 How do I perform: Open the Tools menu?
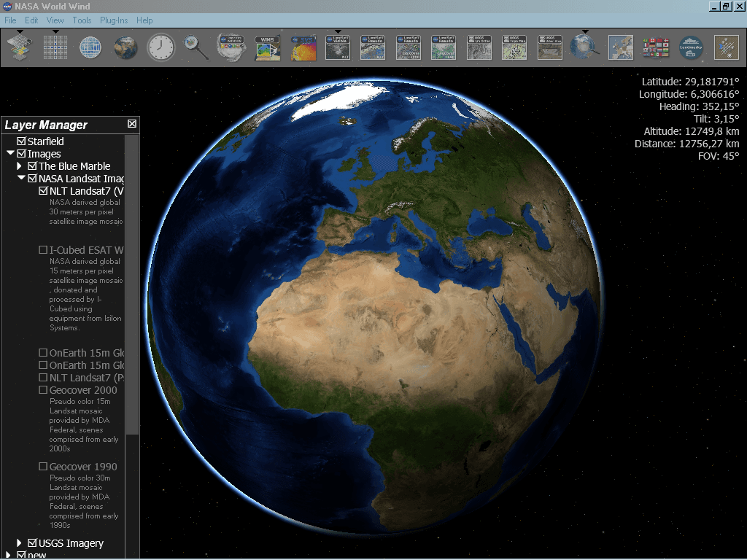[x=82, y=20]
